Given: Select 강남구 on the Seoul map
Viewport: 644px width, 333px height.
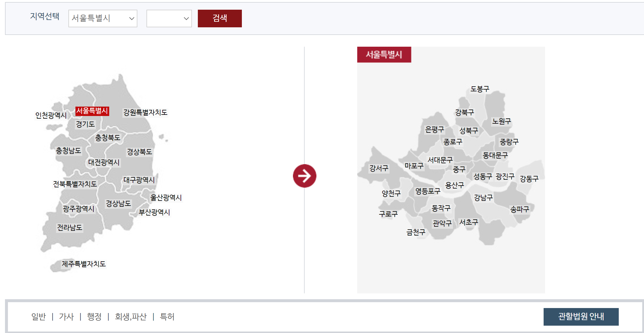Looking at the screenshot, I should click(x=483, y=198).
